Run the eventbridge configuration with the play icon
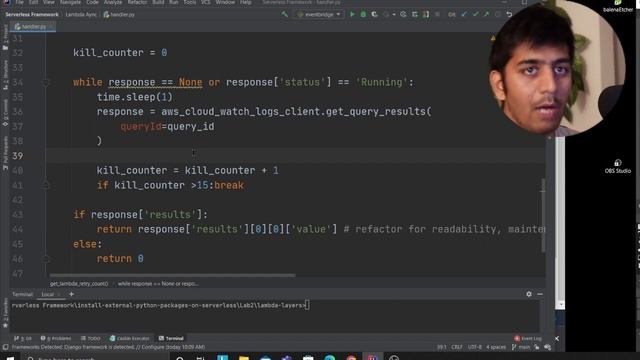The height and width of the screenshot is (360, 640). [352, 14]
